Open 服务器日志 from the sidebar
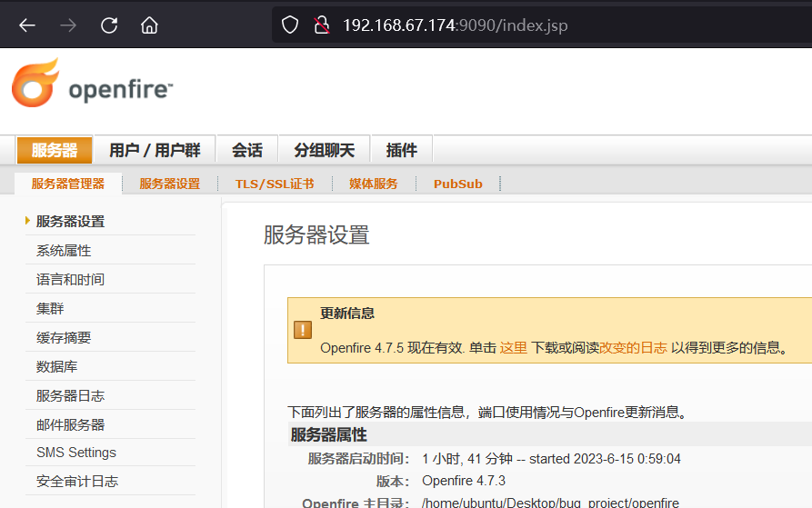The width and height of the screenshot is (812, 508). pyautogui.click(x=70, y=395)
